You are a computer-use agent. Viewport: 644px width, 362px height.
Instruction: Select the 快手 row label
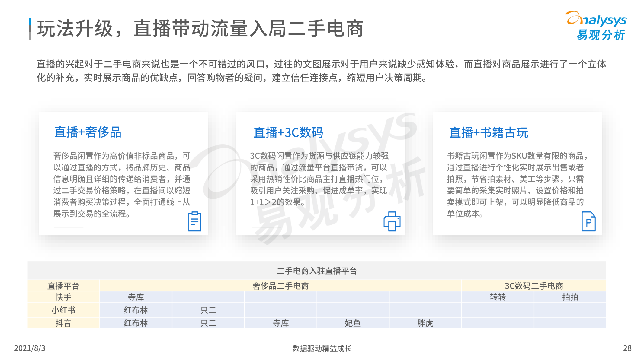[x=63, y=297]
